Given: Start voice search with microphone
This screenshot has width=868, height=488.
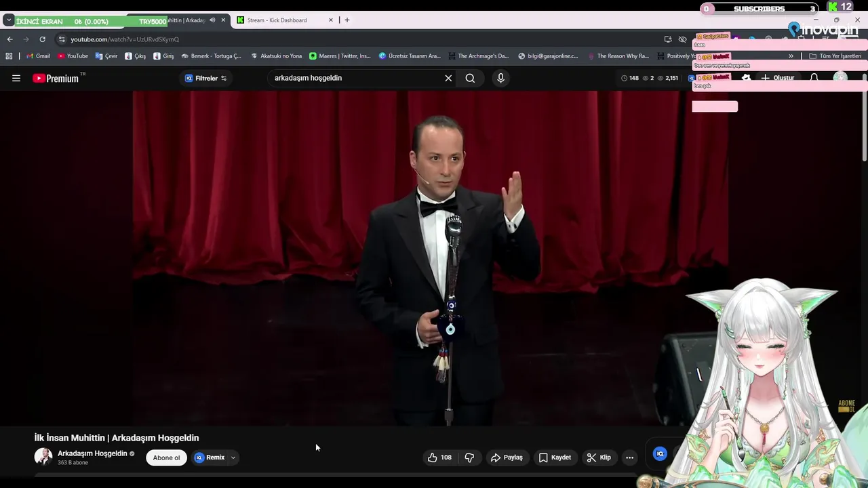Looking at the screenshot, I should [x=500, y=78].
